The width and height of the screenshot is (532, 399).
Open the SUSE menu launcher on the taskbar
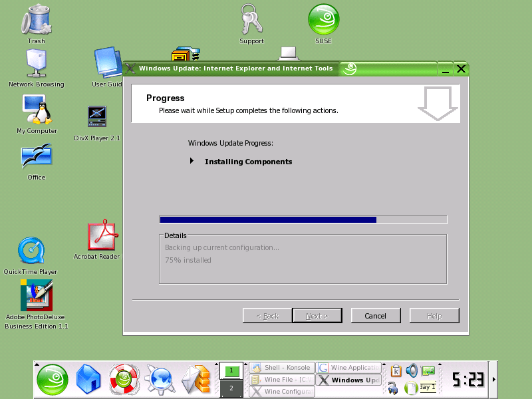pyautogui.click(x=52, y=380)
